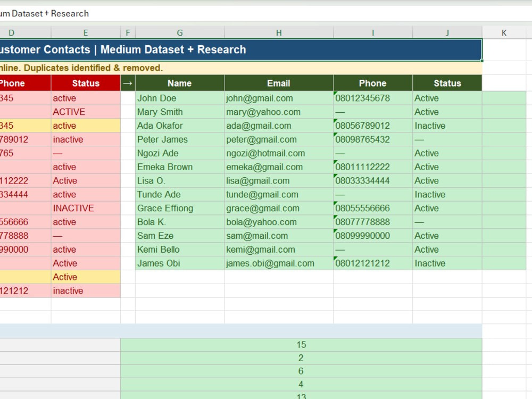Select column D header
The height and width of the screenshot is (399, 532).
(x=25, y=32)
